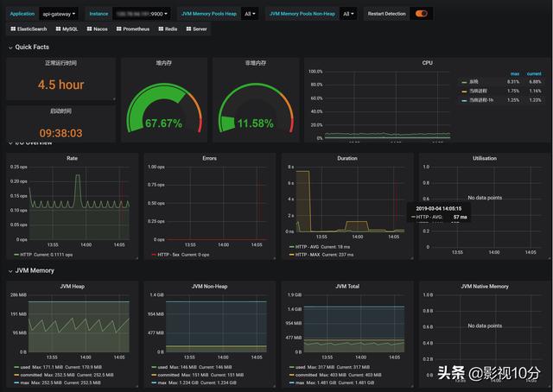Click the Restart Detection label

(386, 14)
